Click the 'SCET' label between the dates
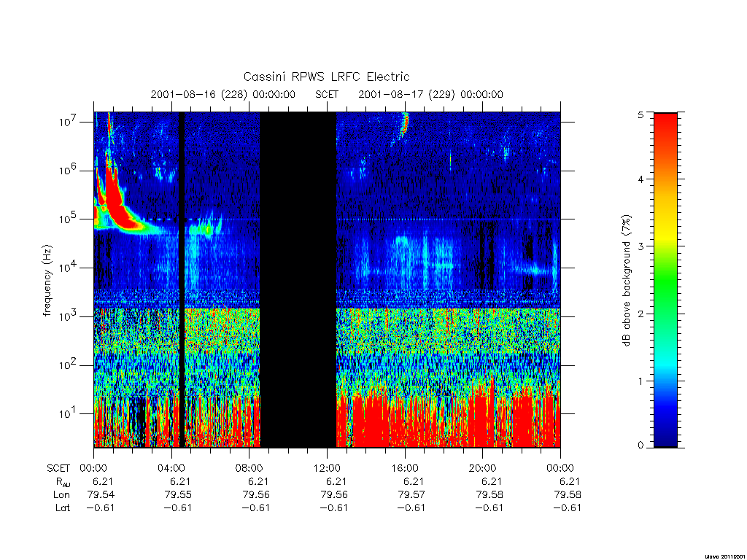Viewport: 747px width, 560px height. pyautogui.click(x=327, y=94)
